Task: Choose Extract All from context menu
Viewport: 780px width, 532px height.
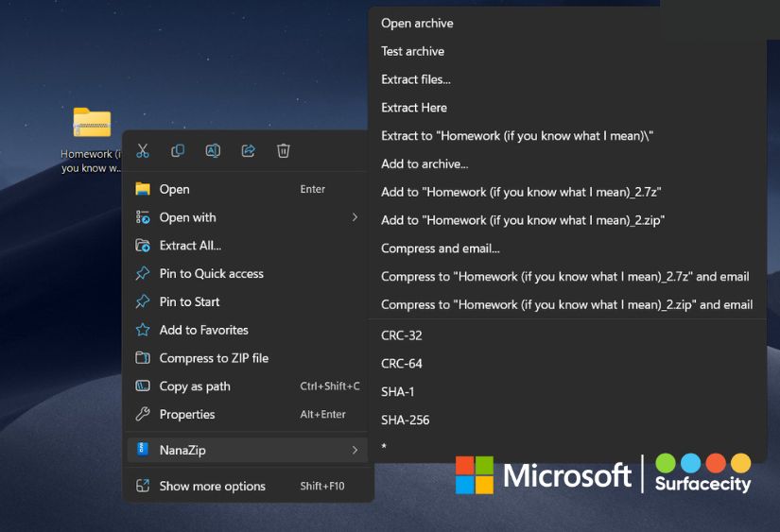Action: tap(190, 246)
